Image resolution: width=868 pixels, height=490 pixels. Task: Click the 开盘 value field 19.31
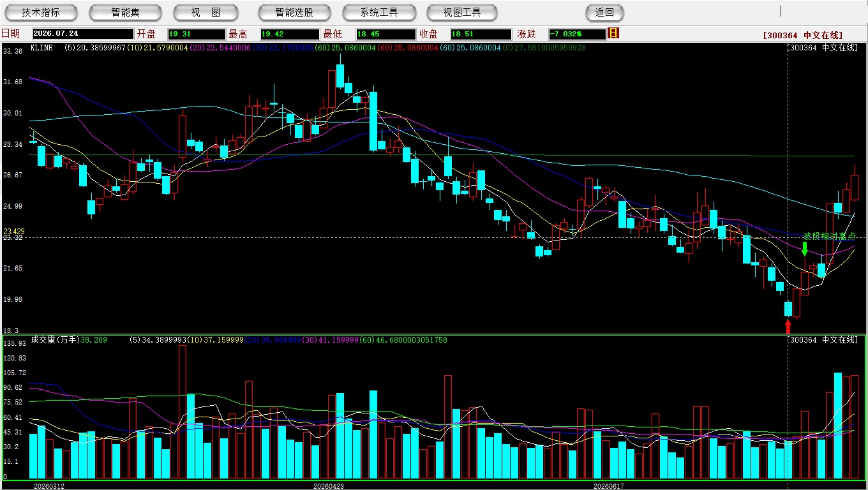pyautogui.click(x=197, y=34)
